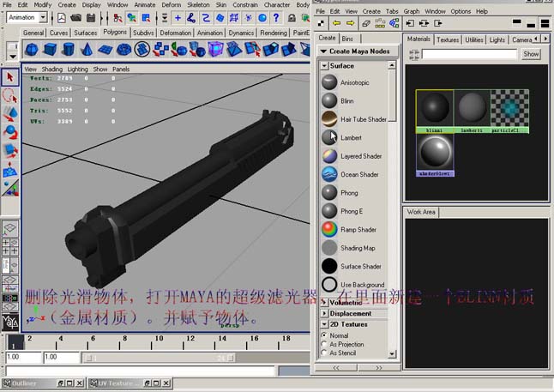Click the question mark help icon
Viewport: 554px width, 392px height.
click(x=276, y=17)
